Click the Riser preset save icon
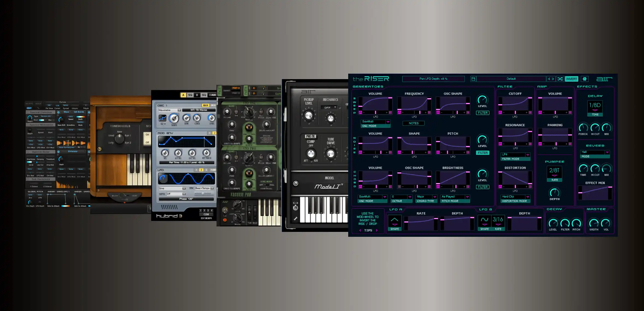Image resolution: width=644 pixels, height=311 pixels. (473, 79)
